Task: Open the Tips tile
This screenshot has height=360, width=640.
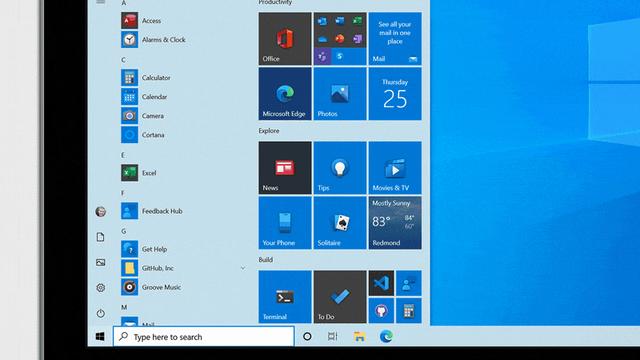Action: coord(340,168)
